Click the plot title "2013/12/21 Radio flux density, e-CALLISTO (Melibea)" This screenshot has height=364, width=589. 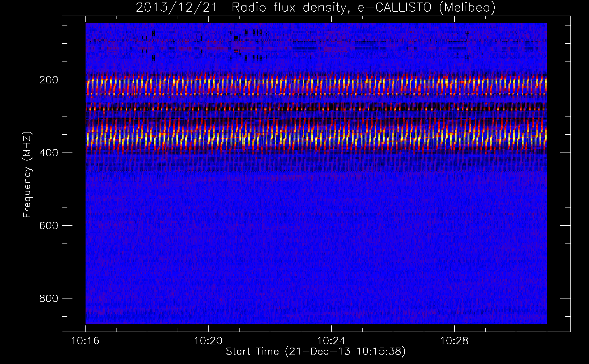pos(315,7)
